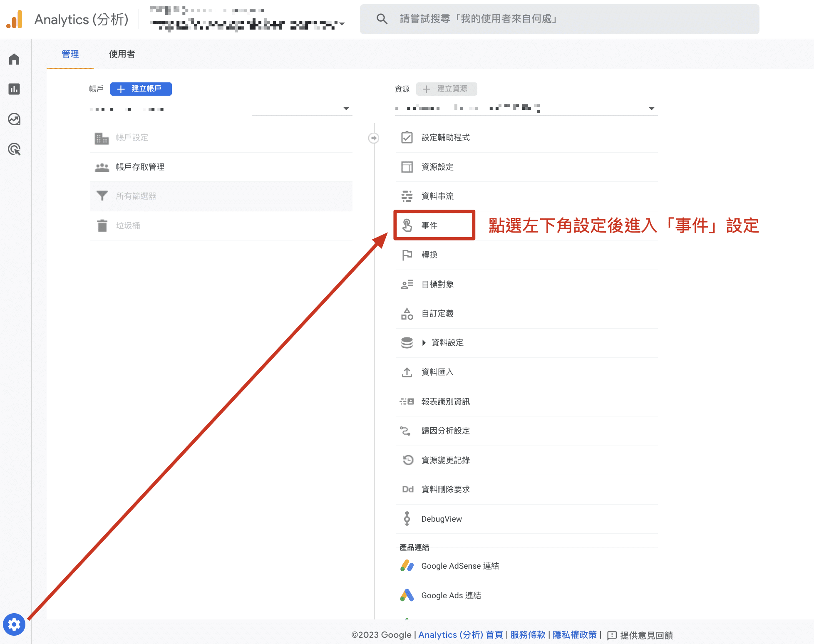Image resolution: width=814 pixels, height=644 pixels.
Task: Select the Explore icon in the sidebar
Action: (x=14, y=119)
